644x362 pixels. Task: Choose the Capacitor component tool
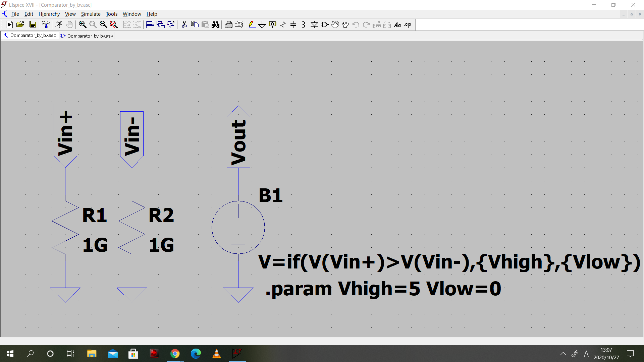click(x=293, y=24)
